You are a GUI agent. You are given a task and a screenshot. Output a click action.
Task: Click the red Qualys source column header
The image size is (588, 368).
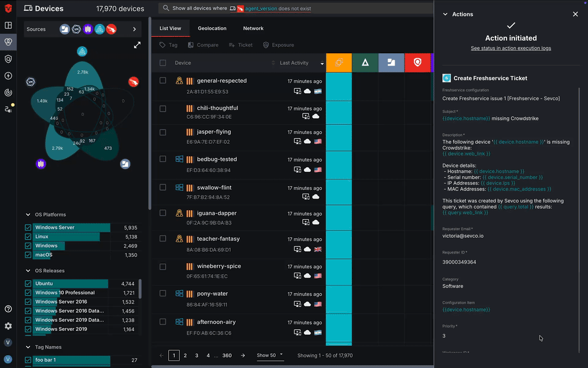[x=418, y=63]
